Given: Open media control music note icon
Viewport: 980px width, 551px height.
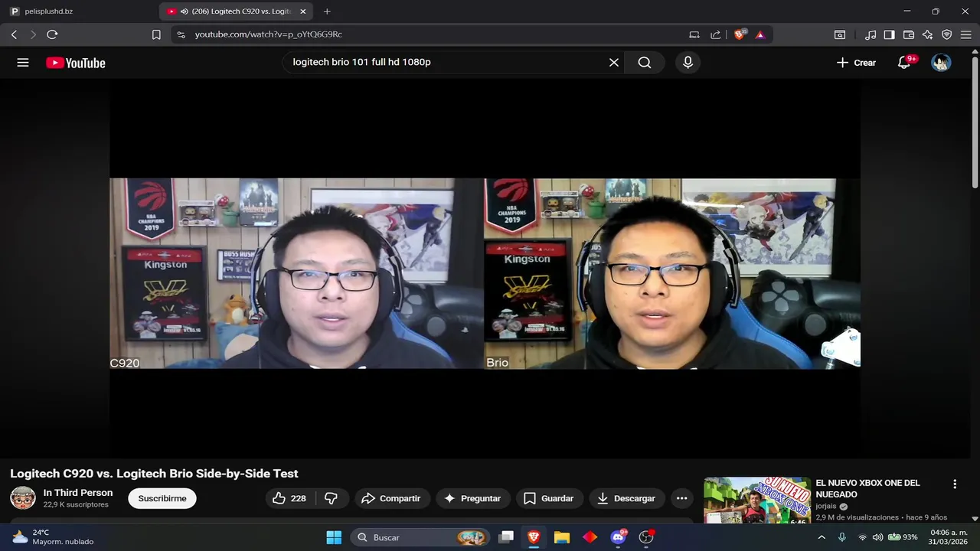Looking at the screenshot, I should click(x=871, y=34).
